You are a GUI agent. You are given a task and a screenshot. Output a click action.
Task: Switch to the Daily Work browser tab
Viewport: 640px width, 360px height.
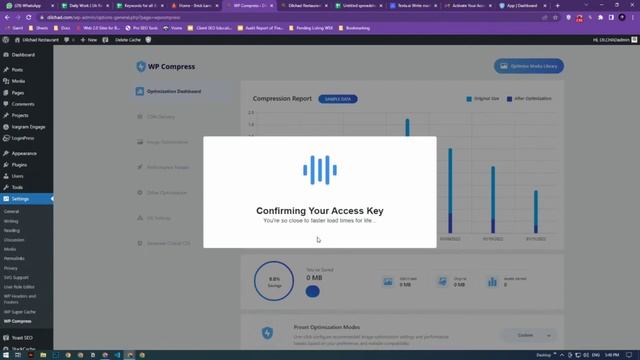[x=85, y=6]
